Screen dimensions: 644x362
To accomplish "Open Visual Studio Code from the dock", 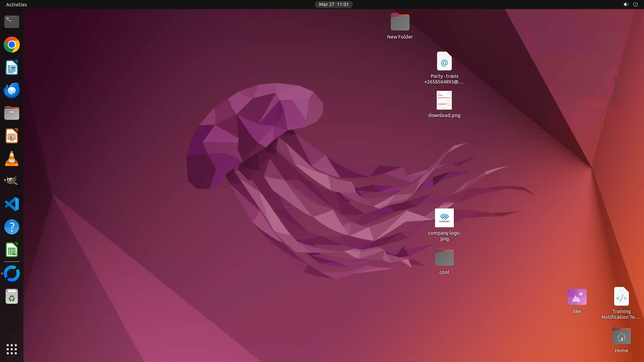I will click(12, 204).
